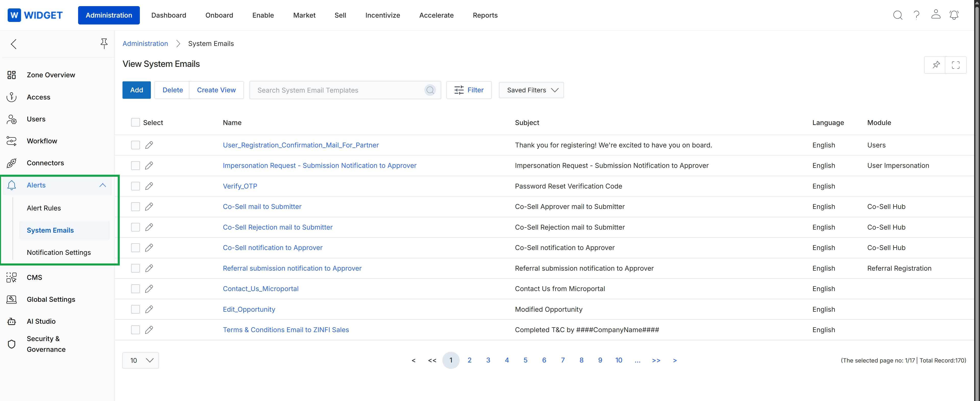Viewport: 980px width, 401px height.
Task: Tick checkbox for Co-Sell Rejection mail to Submitter
Action: 136,227
